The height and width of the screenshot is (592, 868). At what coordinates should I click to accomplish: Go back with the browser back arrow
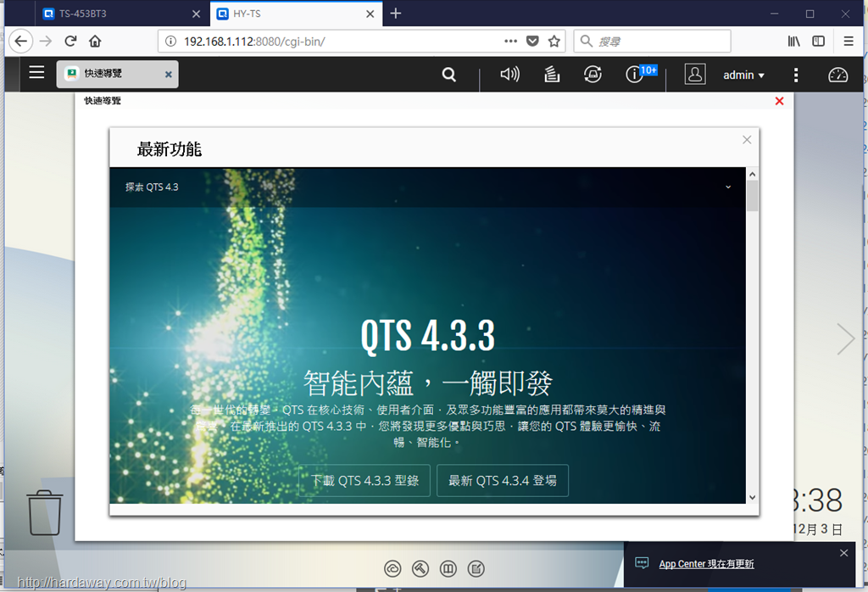[x=21, y=41]
